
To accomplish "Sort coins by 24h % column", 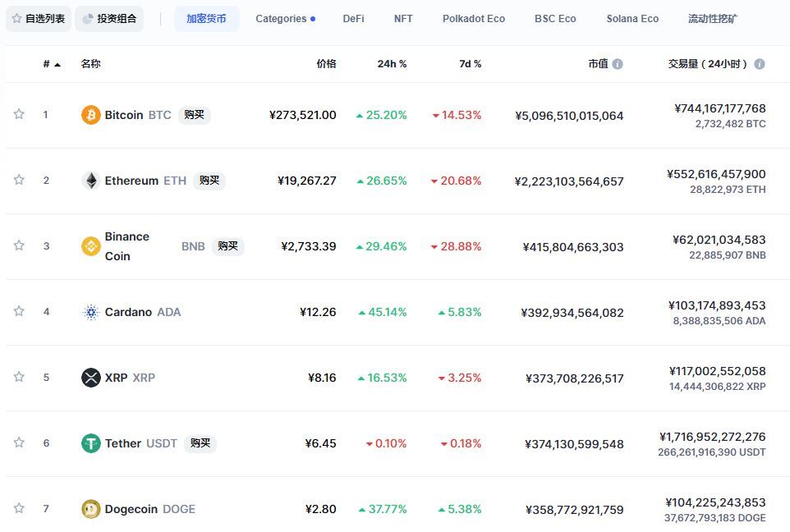I will 392,64.
